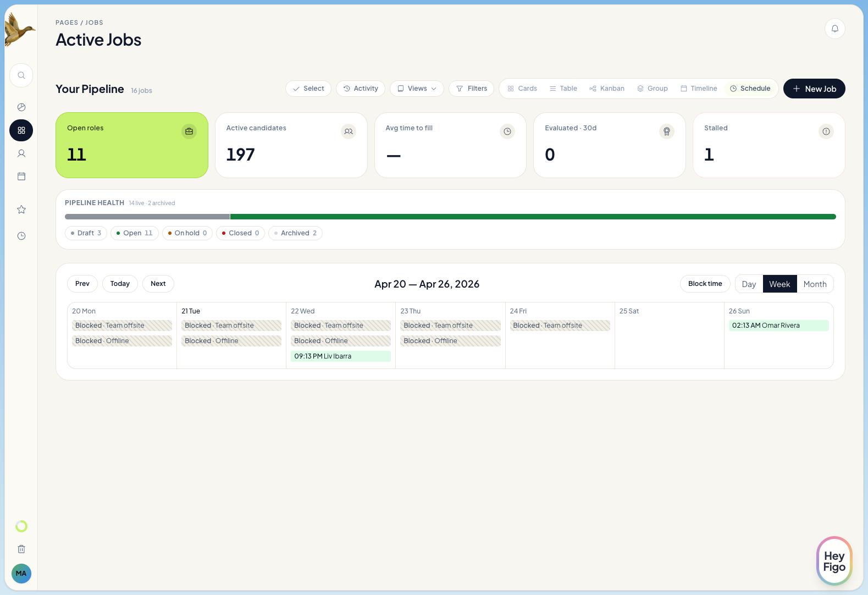
Task: Open the calendar icon in sidebar
Action: coord(21,177)
